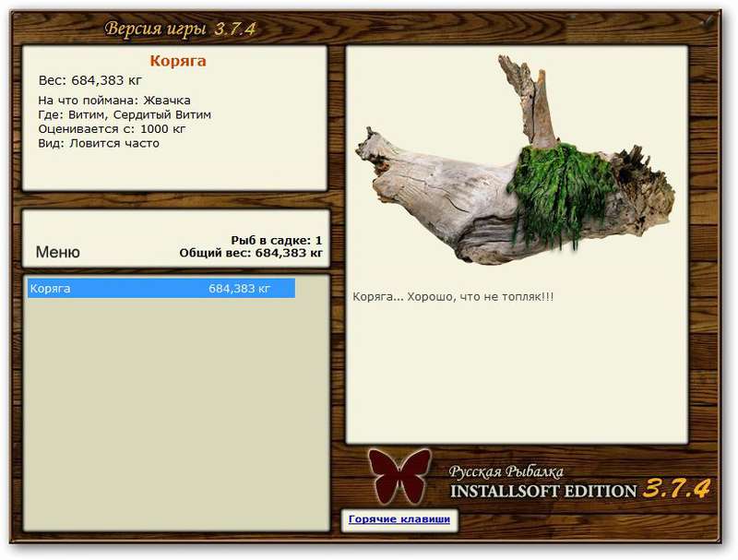Click the Вид: Ловится часто line
738x560 pixels.
tap(99, 143)
